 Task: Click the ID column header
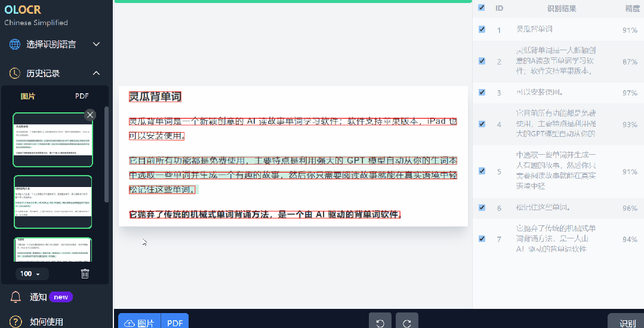(x=500, y=8)
